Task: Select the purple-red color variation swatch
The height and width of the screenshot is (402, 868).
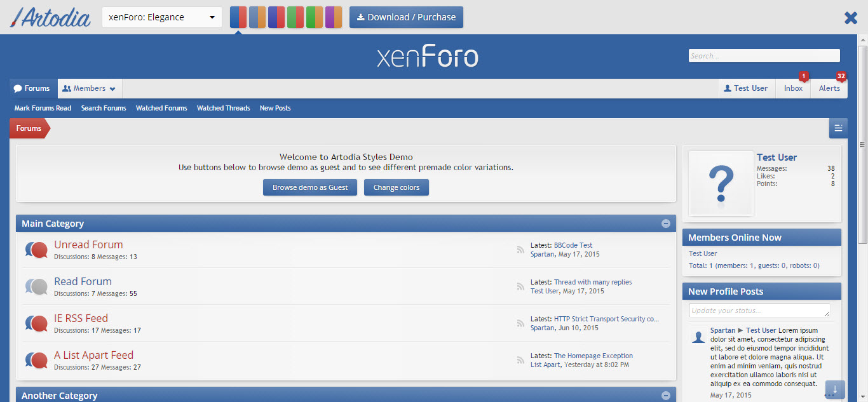Action: tap(276, 17)
